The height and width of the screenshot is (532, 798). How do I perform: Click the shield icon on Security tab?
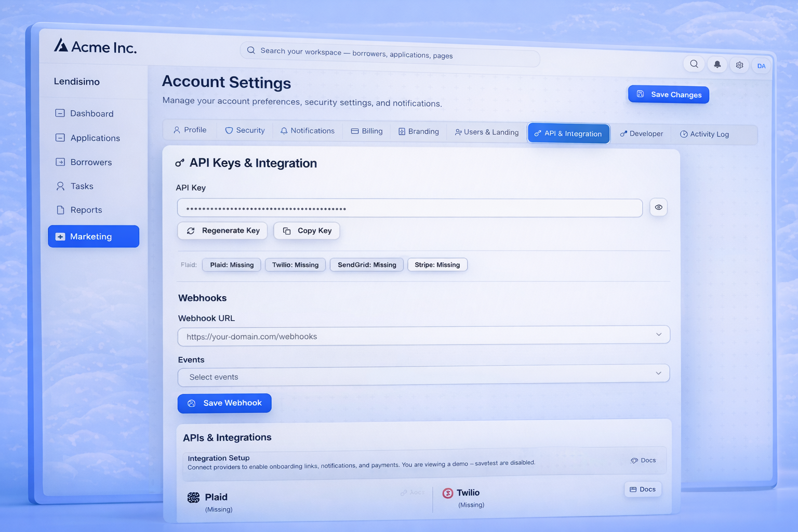tap(229, 130)
